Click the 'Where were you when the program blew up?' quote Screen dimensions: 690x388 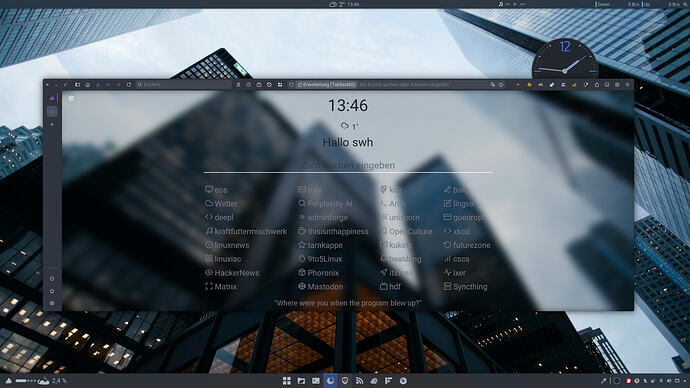348,303
